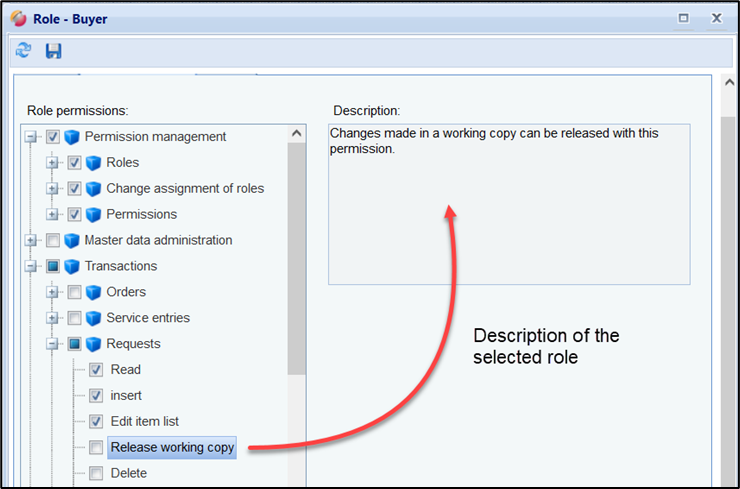The width and height of the screenshot is (740, 489).
Task: Click the refresh icon in the toolbar
Action: click(x=23, y=51)
